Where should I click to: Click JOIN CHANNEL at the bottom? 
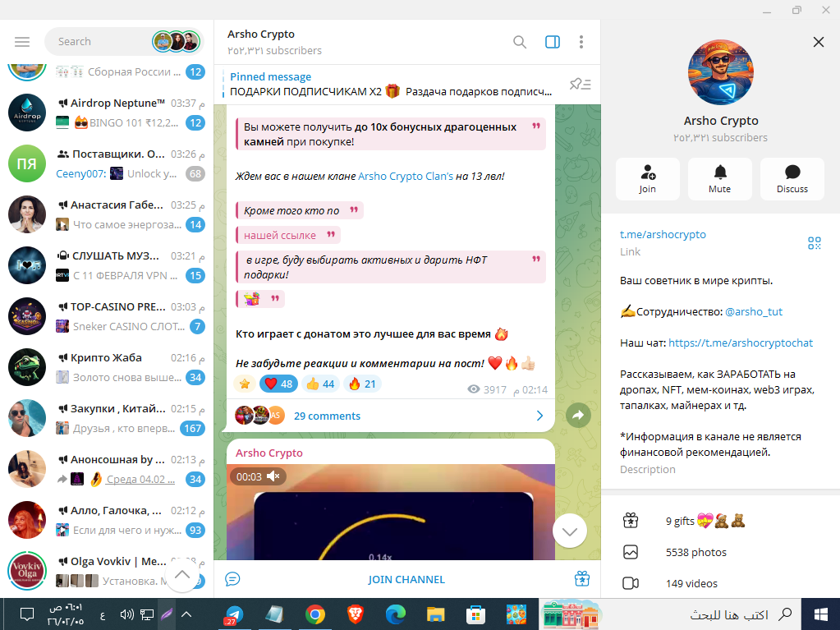point(406,579)
